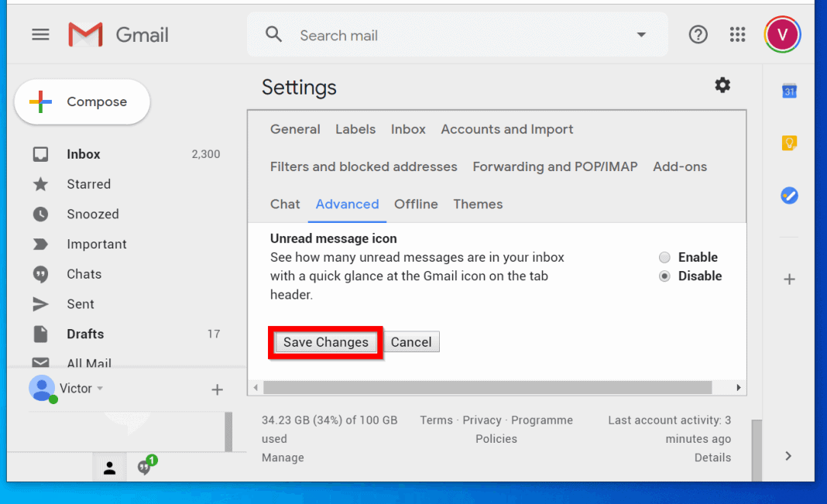This screenshot has height=504, width=827.
Task: Expand the Victor chat status dropdown
Action: 100,389
